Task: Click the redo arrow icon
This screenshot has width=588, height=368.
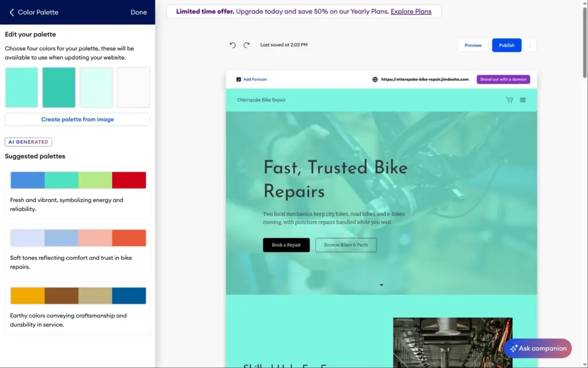Action: (246, 45)
